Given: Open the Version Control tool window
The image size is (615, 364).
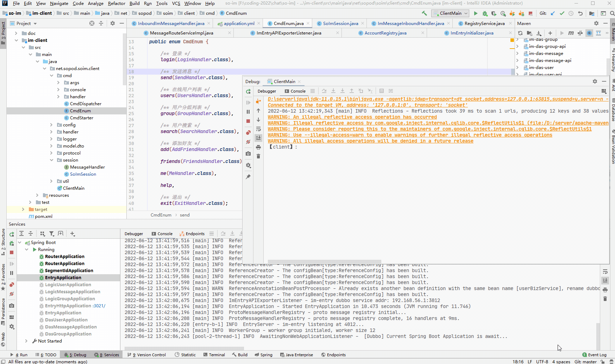Looking at the screenshot, I should (147, 355).
